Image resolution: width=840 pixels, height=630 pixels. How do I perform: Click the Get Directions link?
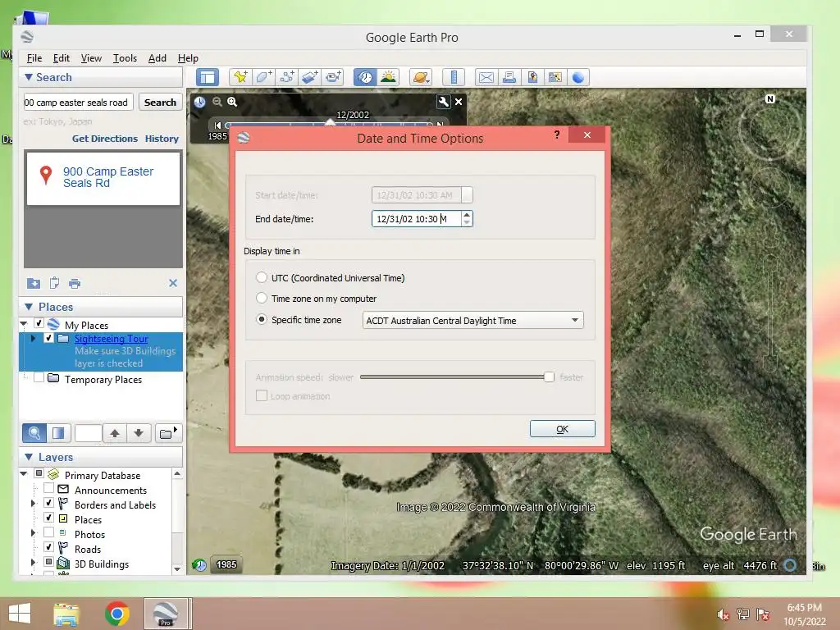coord(105,139)
